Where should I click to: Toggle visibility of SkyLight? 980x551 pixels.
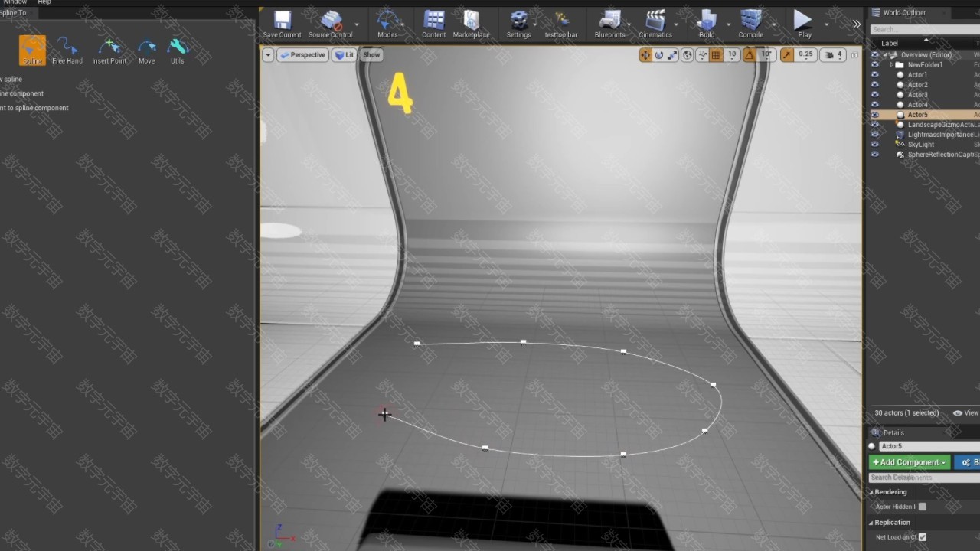[875, 145]
